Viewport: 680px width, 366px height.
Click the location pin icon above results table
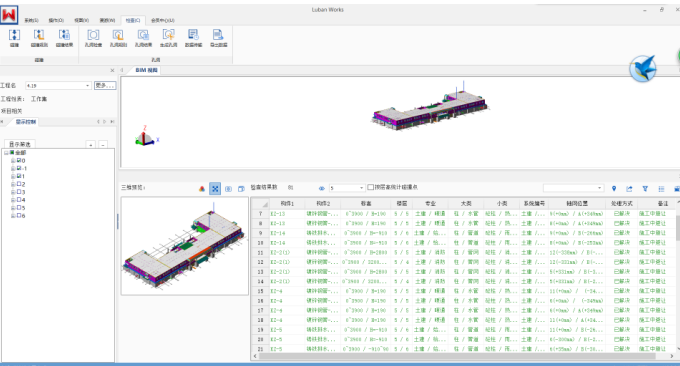click(614, 189)
